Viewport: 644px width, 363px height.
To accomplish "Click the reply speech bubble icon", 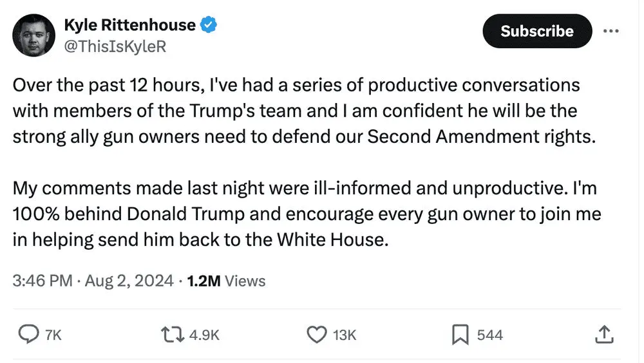I will click(28, 335).
